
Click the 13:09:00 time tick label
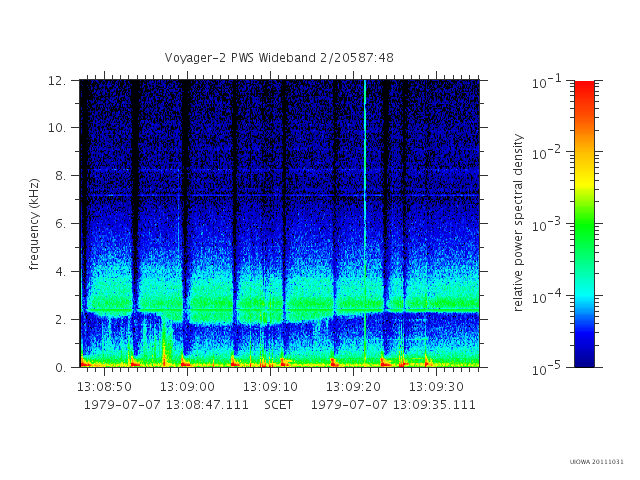coord(187,387)
